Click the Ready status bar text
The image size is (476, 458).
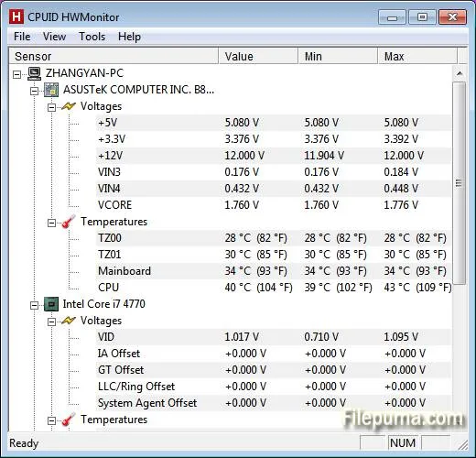(24, 443)
